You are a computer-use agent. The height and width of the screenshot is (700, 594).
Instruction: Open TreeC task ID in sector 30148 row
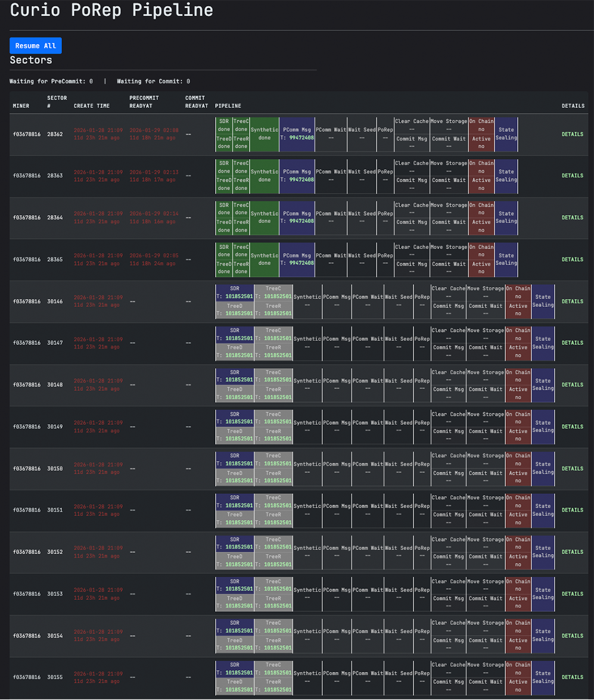(277, 380)
